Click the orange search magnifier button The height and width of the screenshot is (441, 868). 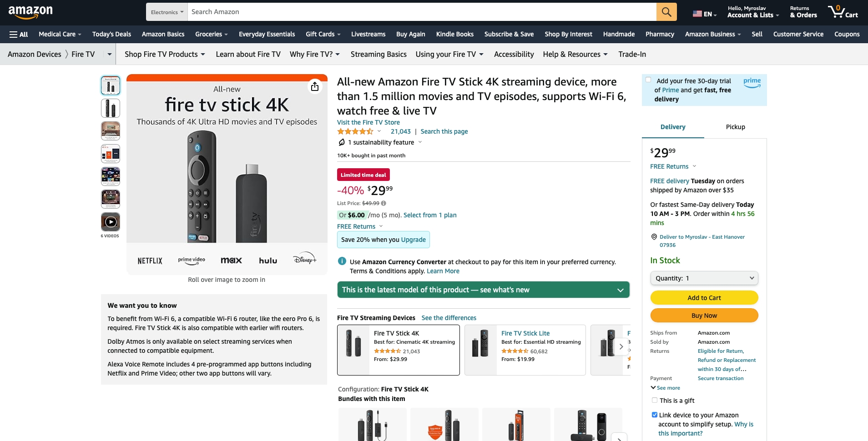(666, 12)
